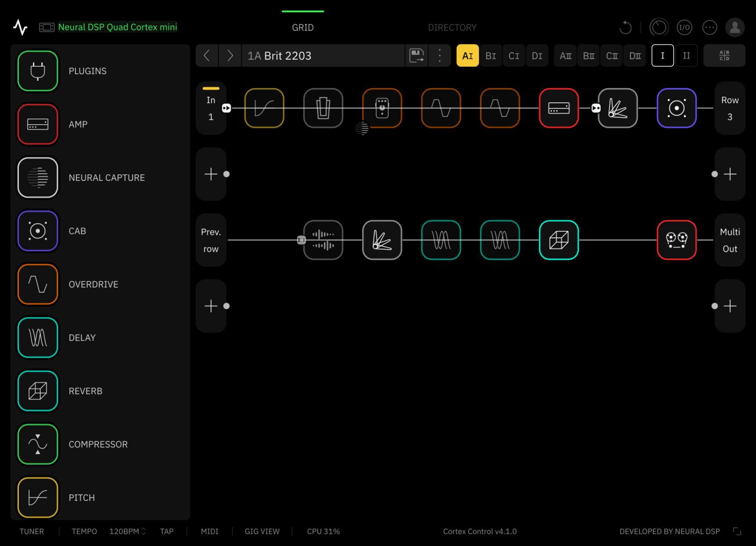Open the Pitch category
756x546 pixels.
pyautogui.click(x=38, y=497)
